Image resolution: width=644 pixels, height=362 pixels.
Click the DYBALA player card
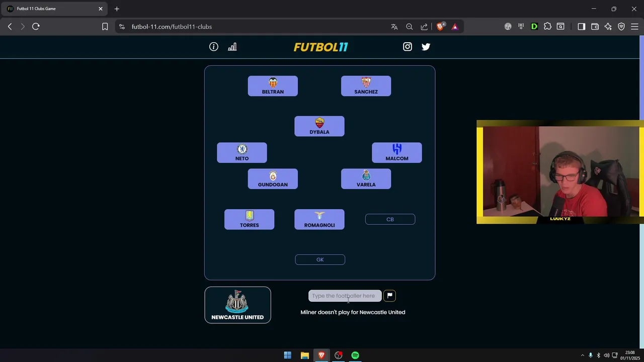(x=319, y=126)
